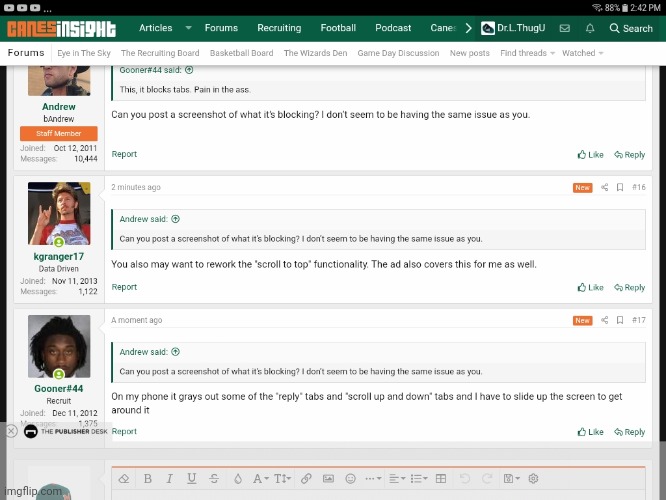Toggle italic formatting in editor
The width and height of the screenshot is (666, 500).
pos(170,479)
